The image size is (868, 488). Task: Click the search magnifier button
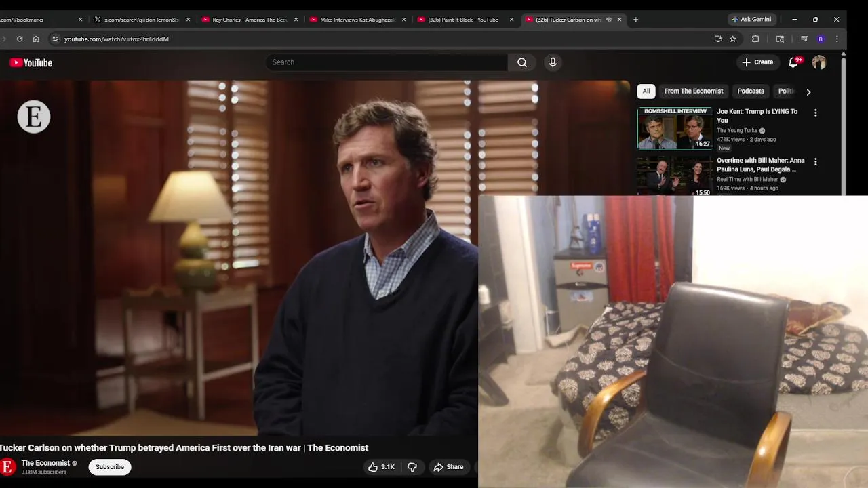pyautogui.click(x=522, y=62)
